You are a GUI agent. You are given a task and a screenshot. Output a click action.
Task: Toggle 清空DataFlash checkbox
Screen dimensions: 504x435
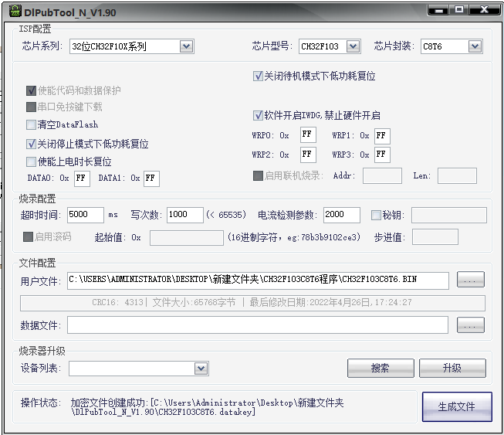(x=32, y=124)
